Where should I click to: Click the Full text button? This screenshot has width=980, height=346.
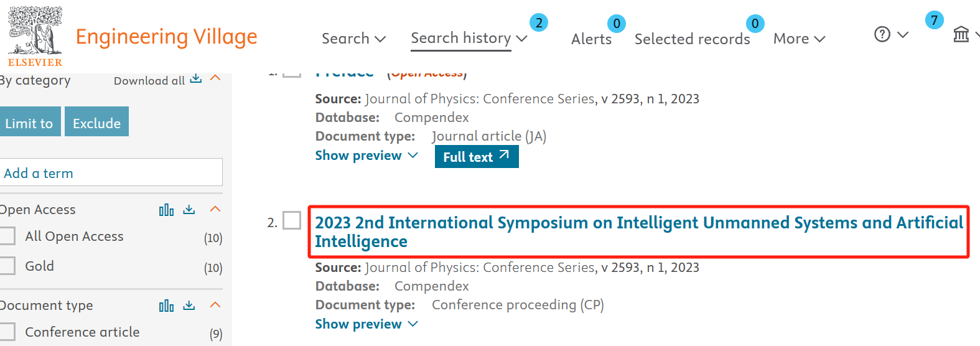point(477,156)
